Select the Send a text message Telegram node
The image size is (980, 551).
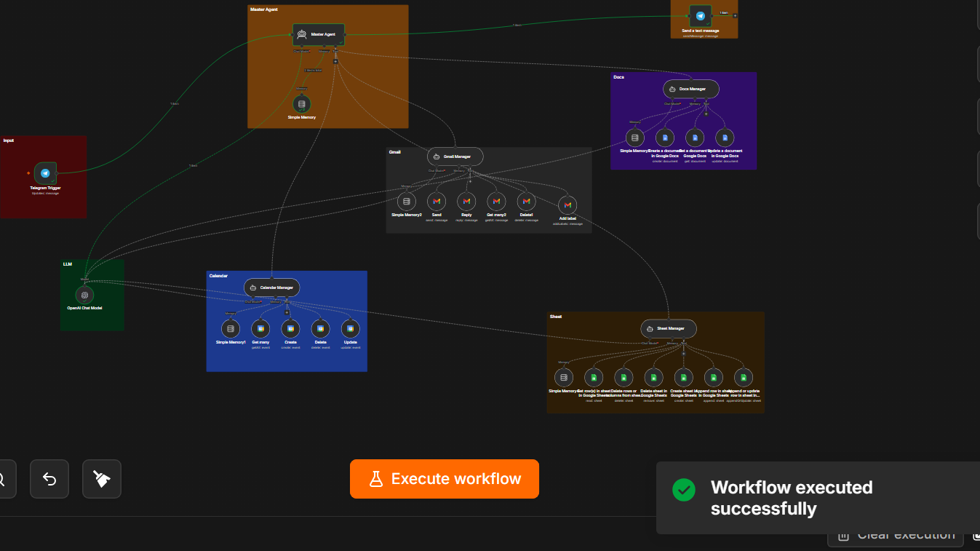tap(701, 16)
